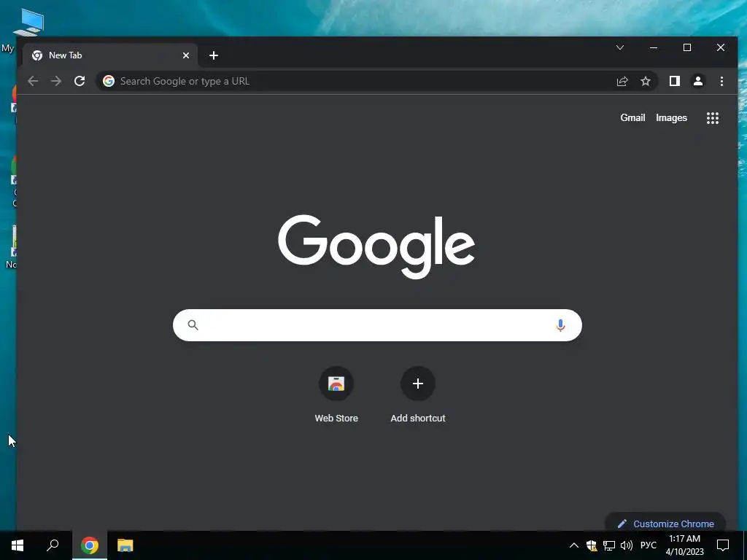Expand the tab search chevron

(x=620, y=47)
